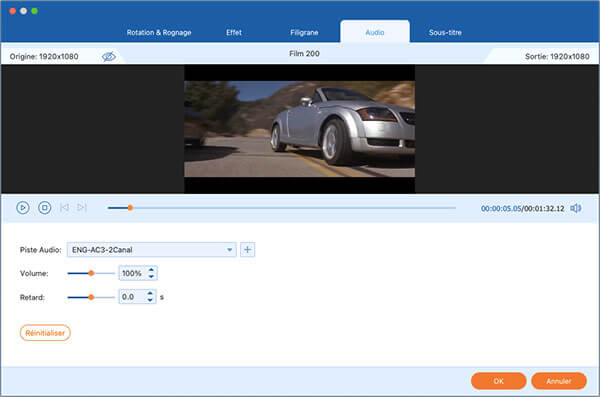Play the video preview
600x397 pixels.
[x=23, y=207]
